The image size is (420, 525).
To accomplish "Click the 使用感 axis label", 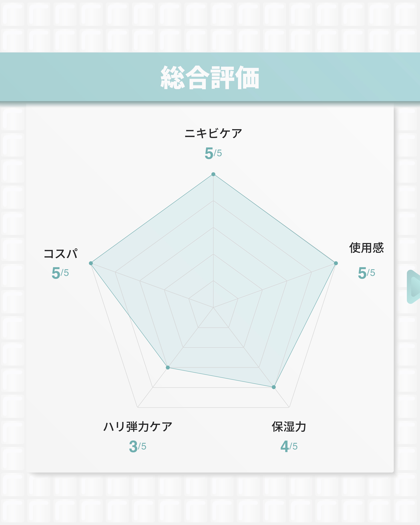I will pyautogui.click(x=366, y=248).
